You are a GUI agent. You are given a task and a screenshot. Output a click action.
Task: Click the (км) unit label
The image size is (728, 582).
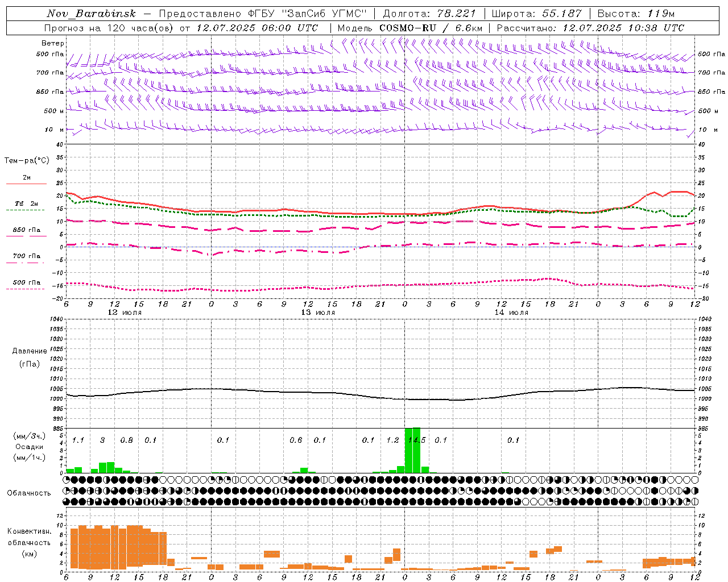(x=29, y=554)
